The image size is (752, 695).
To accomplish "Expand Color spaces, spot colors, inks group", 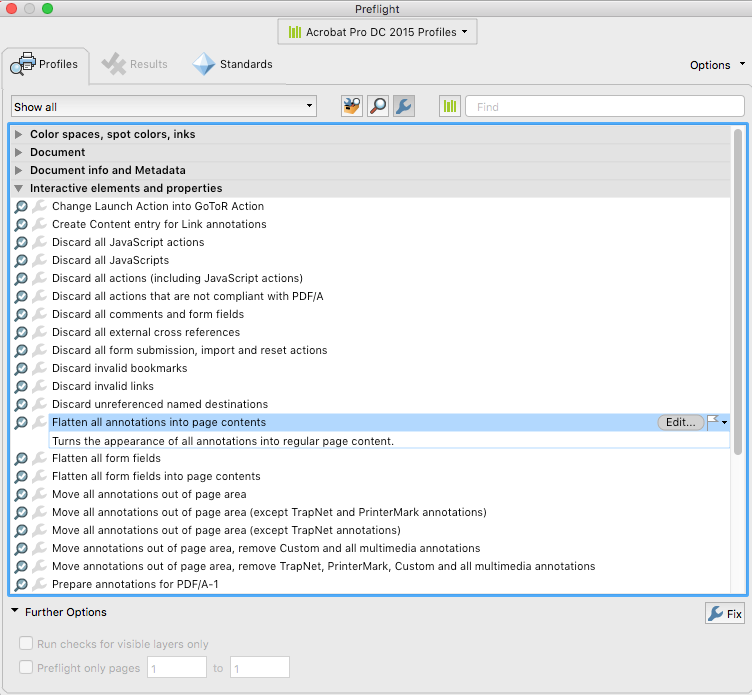I will click(x=19, y=134).
